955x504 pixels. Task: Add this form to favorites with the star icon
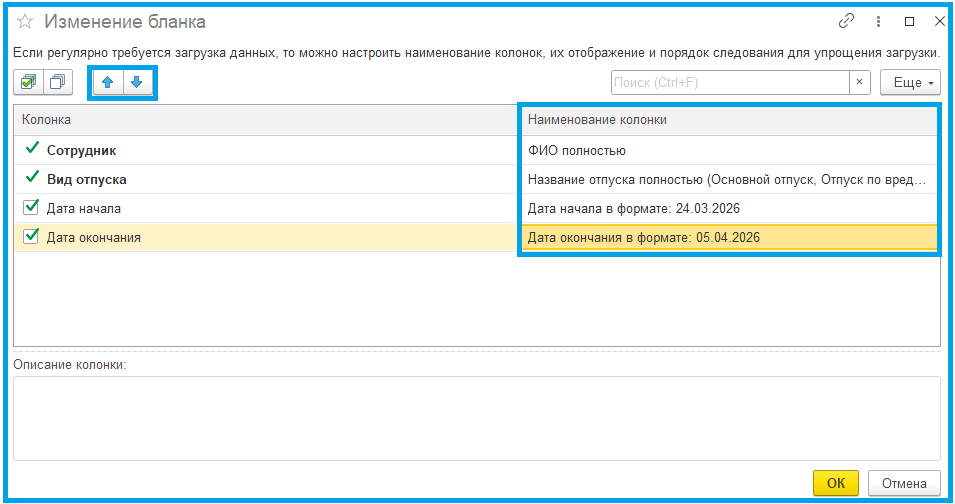point(25,21)
